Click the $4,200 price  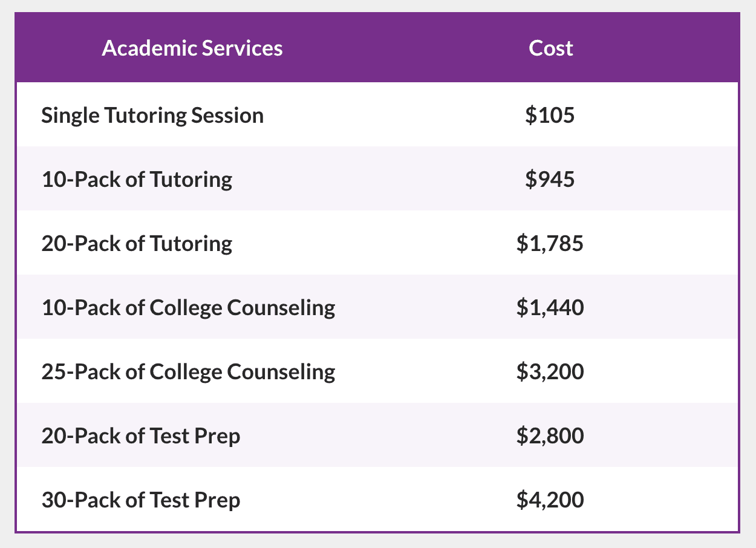550,500
